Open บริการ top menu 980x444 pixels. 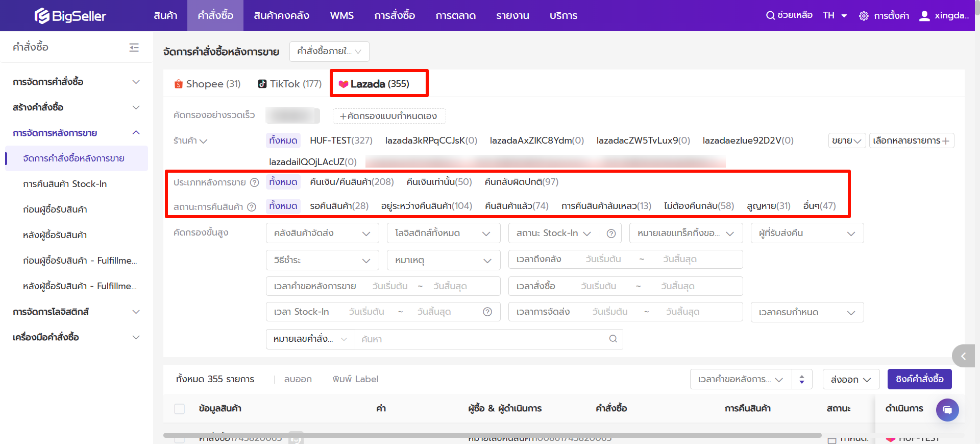pyautogui.click(x=563, y=15)
